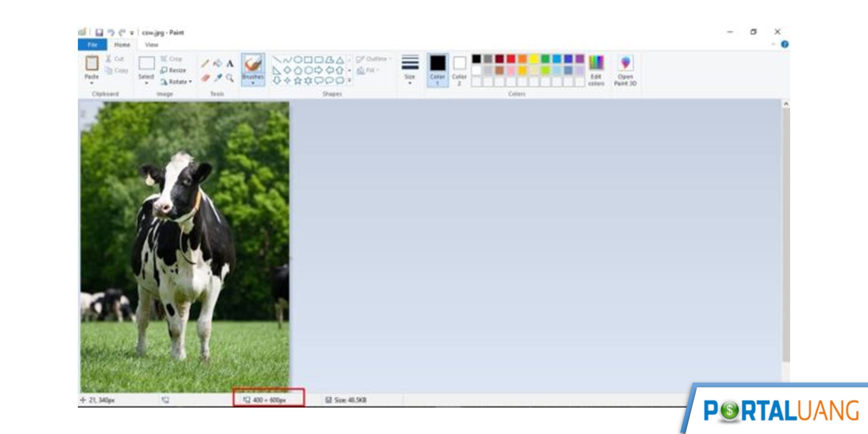Select the Magnifier tool
The width and height of the screenshot is (868, 434).
pos(230,78)
